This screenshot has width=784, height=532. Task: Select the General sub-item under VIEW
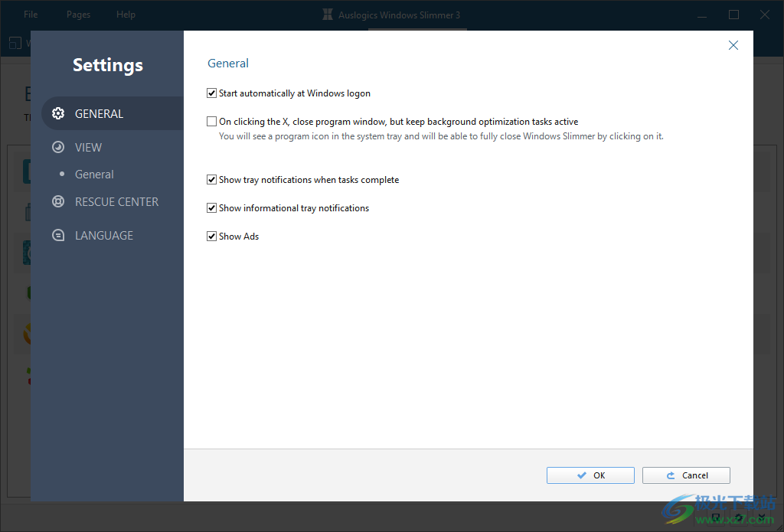point(94,174)
